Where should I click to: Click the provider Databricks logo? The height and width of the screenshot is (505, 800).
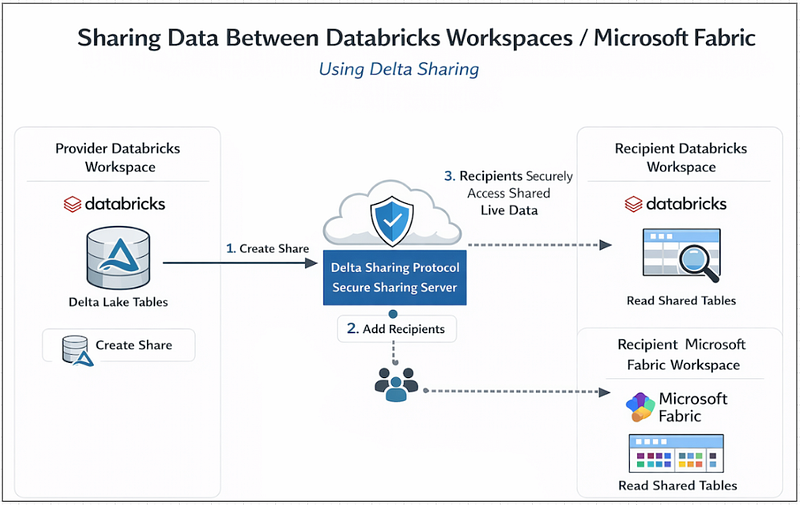coord(114,204)
